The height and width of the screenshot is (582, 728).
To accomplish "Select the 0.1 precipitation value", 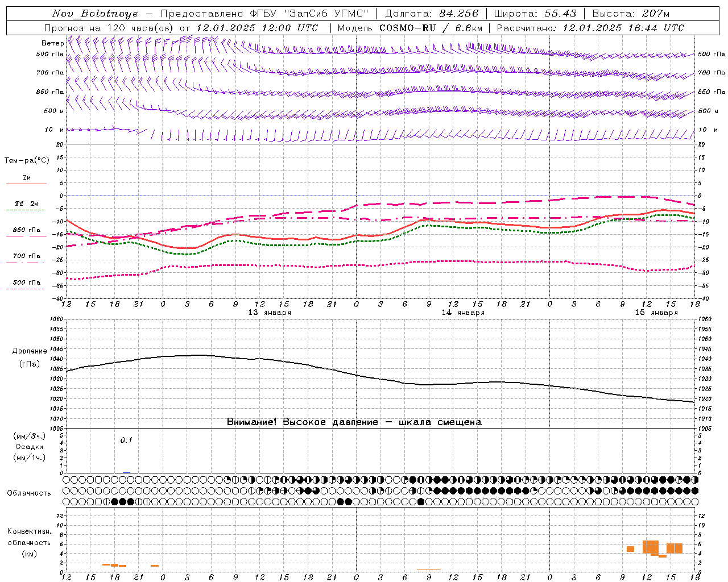I will [126, 440].
